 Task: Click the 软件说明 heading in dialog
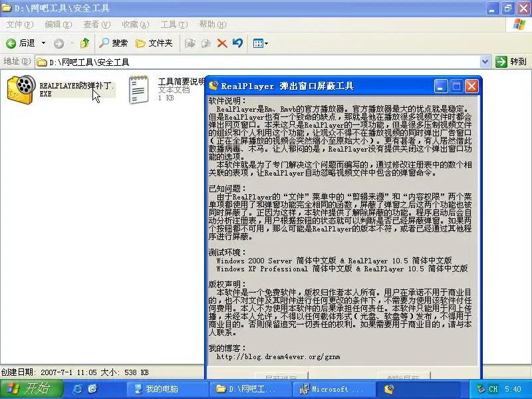click(227, 101)
